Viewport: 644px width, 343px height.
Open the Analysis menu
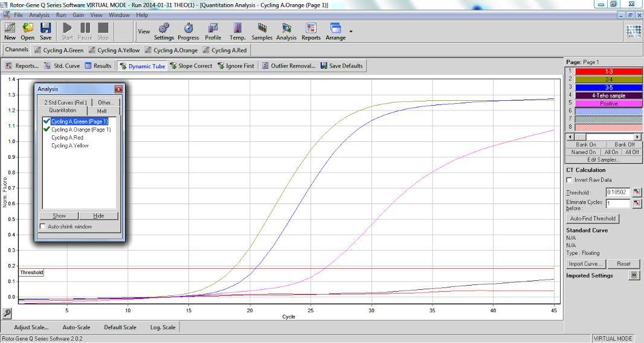pos(39,14)
